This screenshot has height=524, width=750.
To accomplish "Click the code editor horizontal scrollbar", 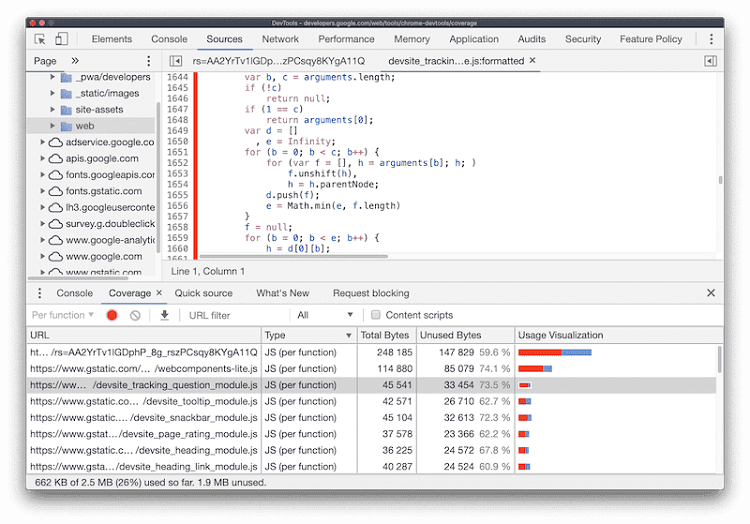I will coord(294,256).
